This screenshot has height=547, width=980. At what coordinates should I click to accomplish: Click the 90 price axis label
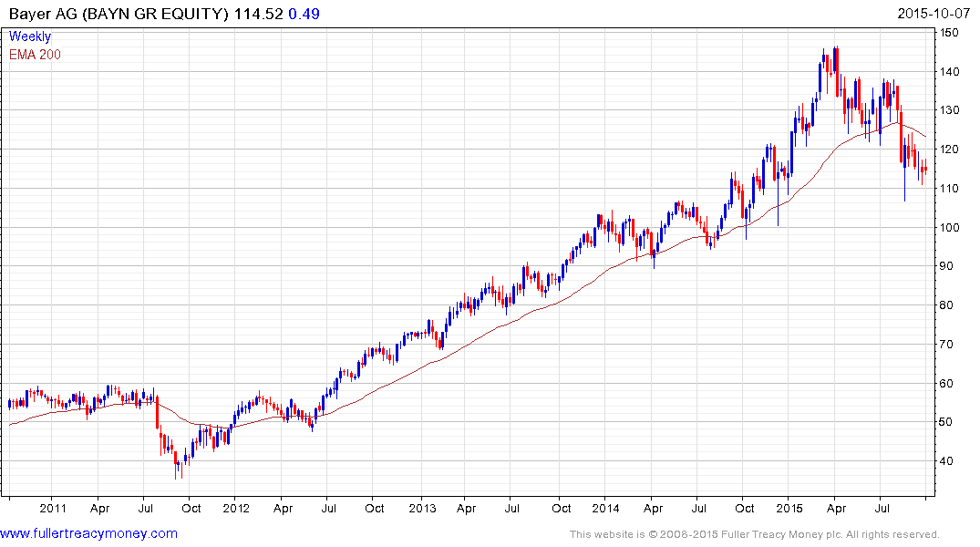click(946, 266)
